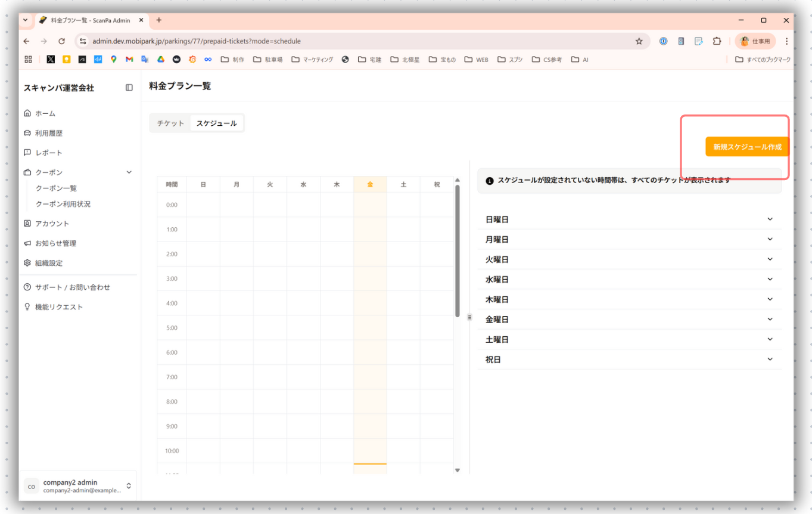Switch to the チケット tab
The width and height of the screenshot is (812, 514).
(x=170, y=123)
